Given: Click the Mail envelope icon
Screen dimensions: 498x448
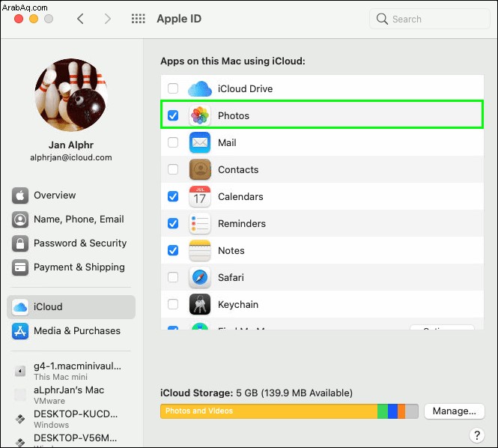Looking at the screenshot, I should (200, 142).
